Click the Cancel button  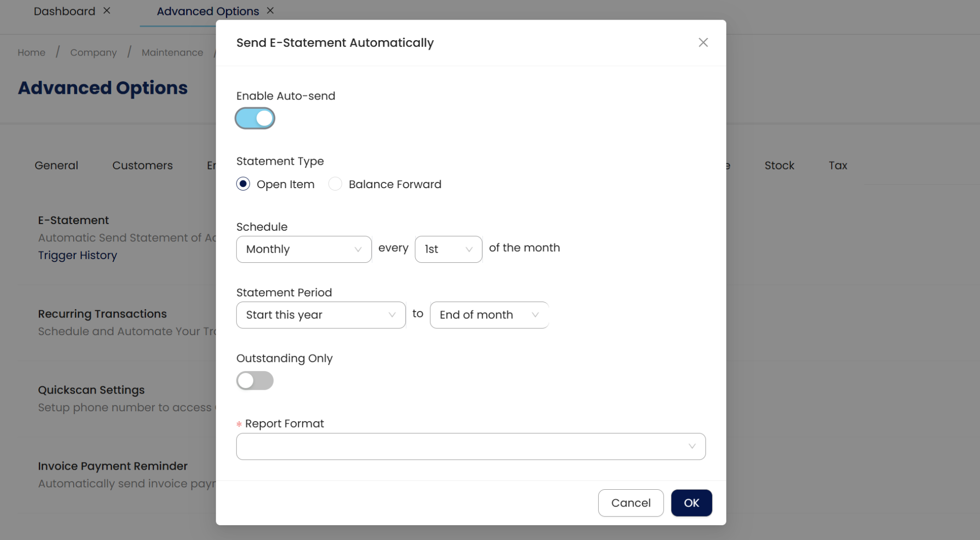click(630, 503)
